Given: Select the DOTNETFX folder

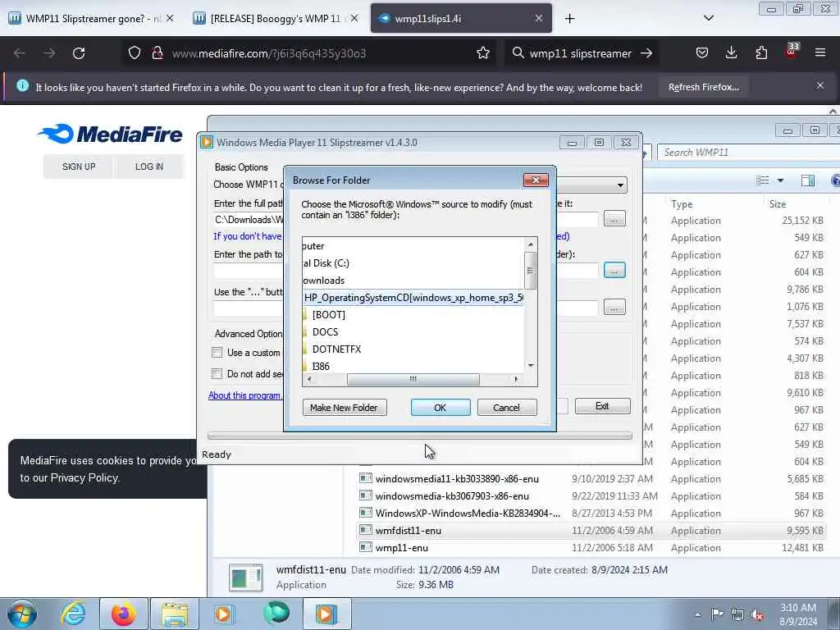Looking at the screenshot, I should pyautogui.click(x=336, y=349).
